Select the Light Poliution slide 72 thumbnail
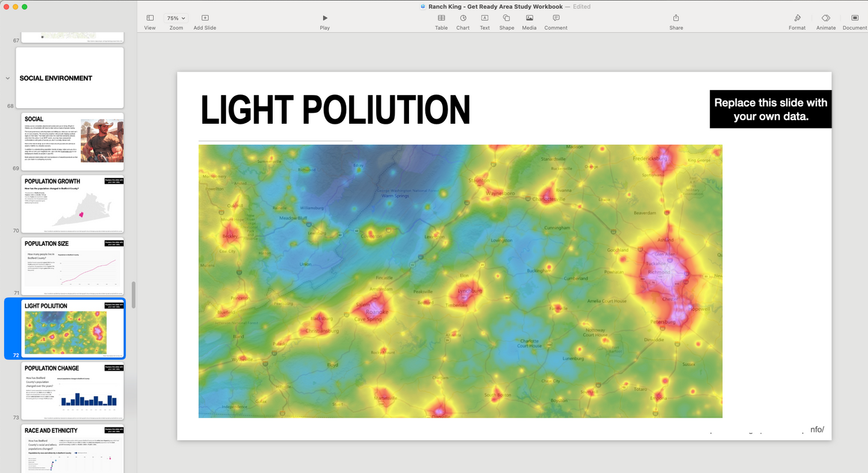 pos(73,329)
